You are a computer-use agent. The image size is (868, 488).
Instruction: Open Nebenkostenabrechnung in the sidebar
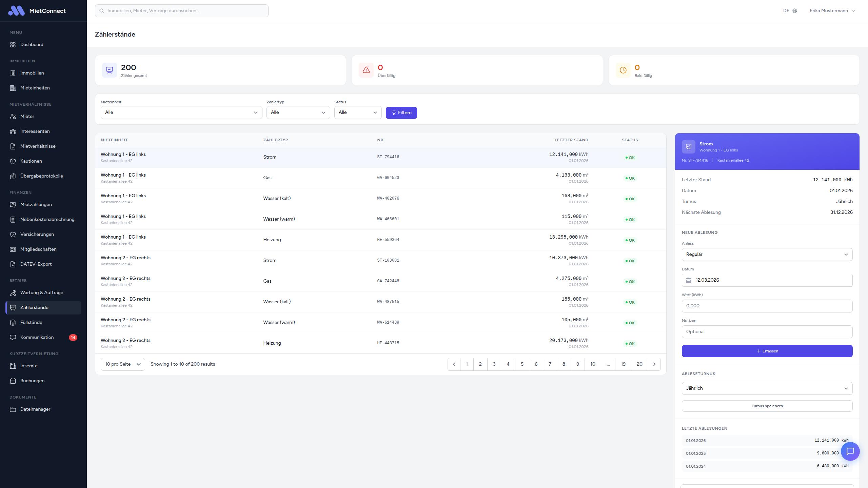click(47, 219)
